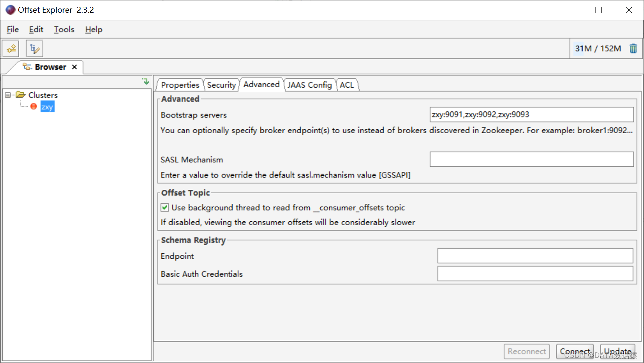
Task: Click the Add New Connection toolbar icon
Action: [10, 48]
